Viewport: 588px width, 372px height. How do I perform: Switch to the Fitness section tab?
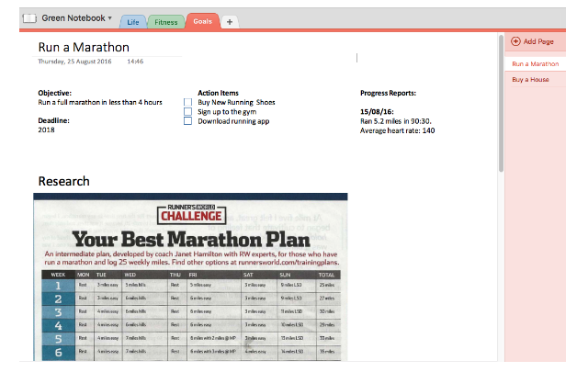[166, 22]
